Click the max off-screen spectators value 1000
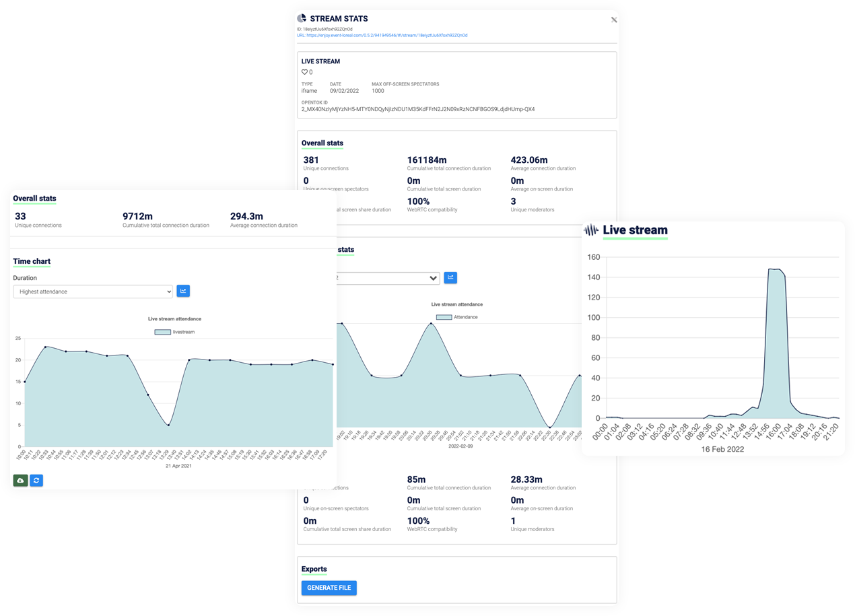 (378, 91)
